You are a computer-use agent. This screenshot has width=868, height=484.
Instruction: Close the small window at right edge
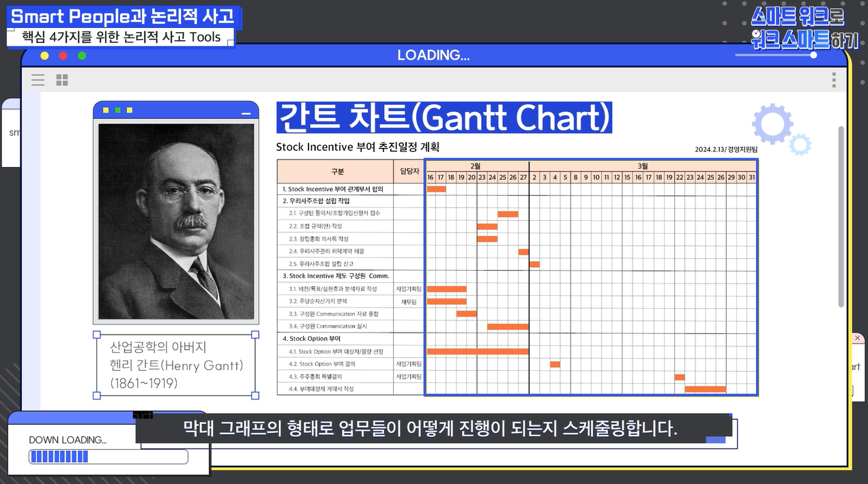(x=857, y=338)
